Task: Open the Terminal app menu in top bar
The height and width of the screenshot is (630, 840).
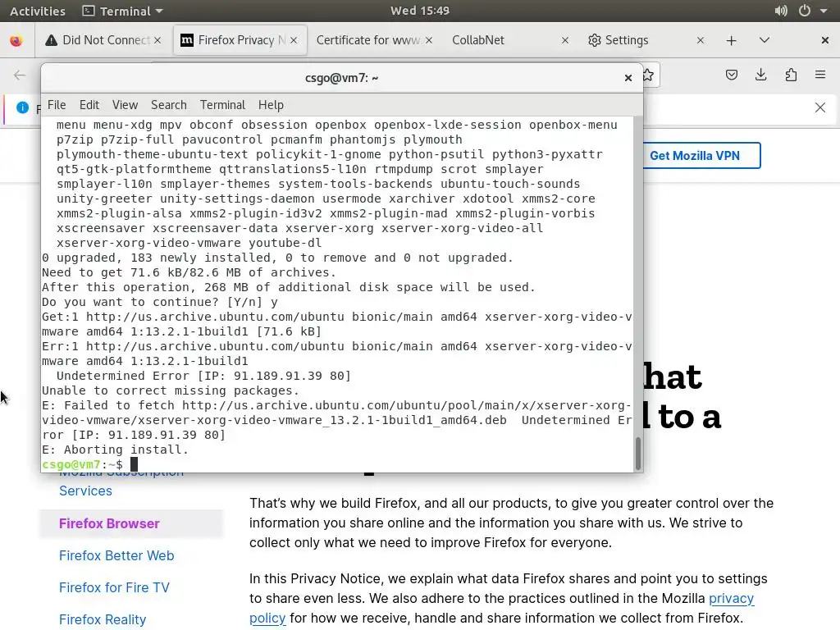Action: pos(123,11)
